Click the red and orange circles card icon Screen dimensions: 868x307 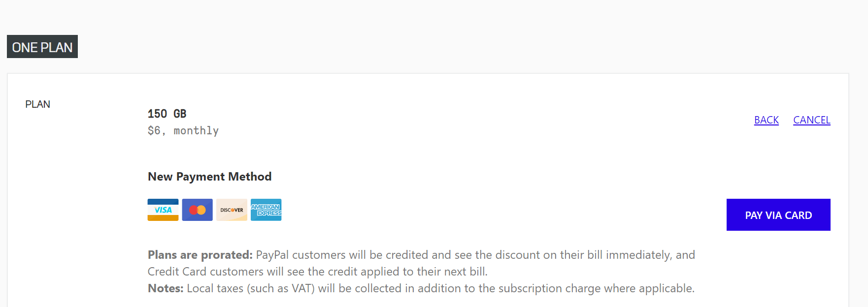tap(197, 210)
